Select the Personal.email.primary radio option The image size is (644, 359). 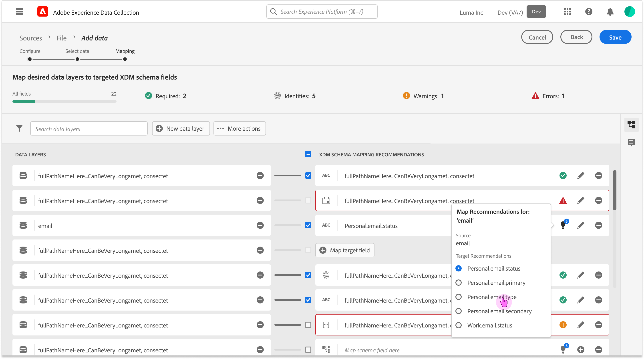pos(459,283)
